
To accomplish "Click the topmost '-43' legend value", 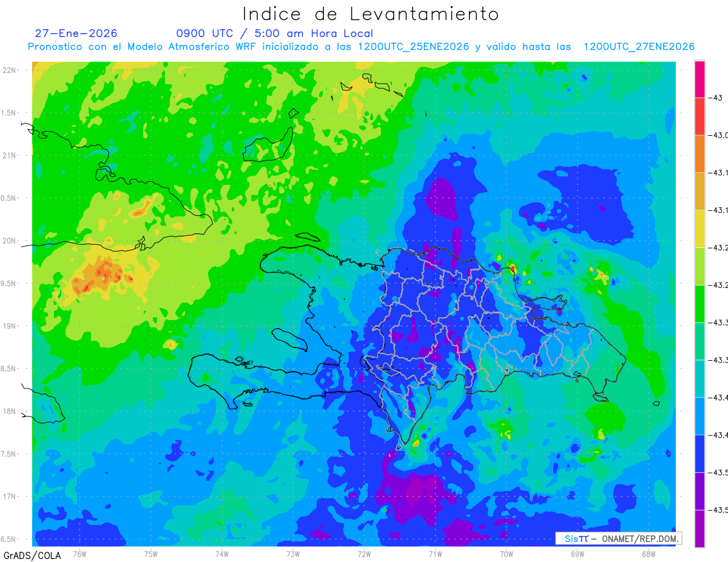I will [x=714, y=98].
